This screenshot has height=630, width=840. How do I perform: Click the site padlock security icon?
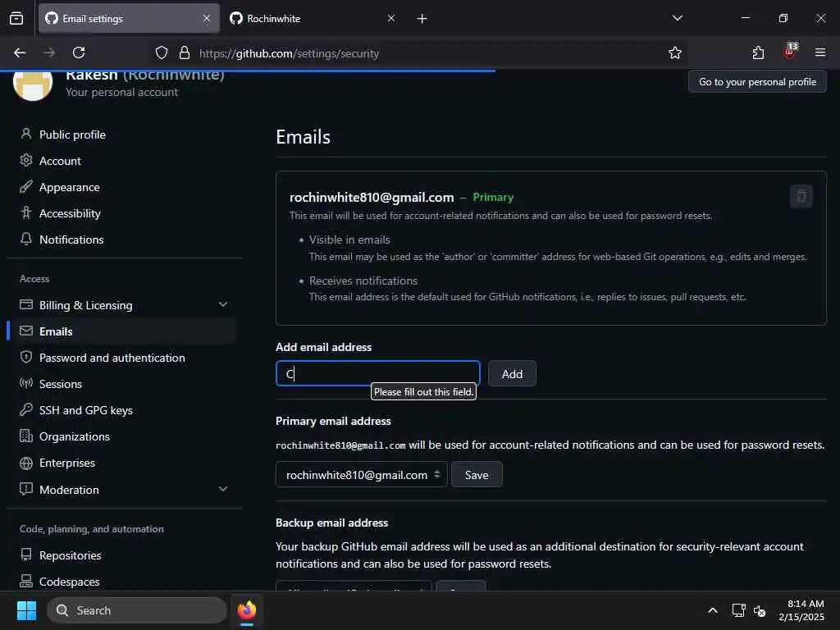(x=185, y=52)
